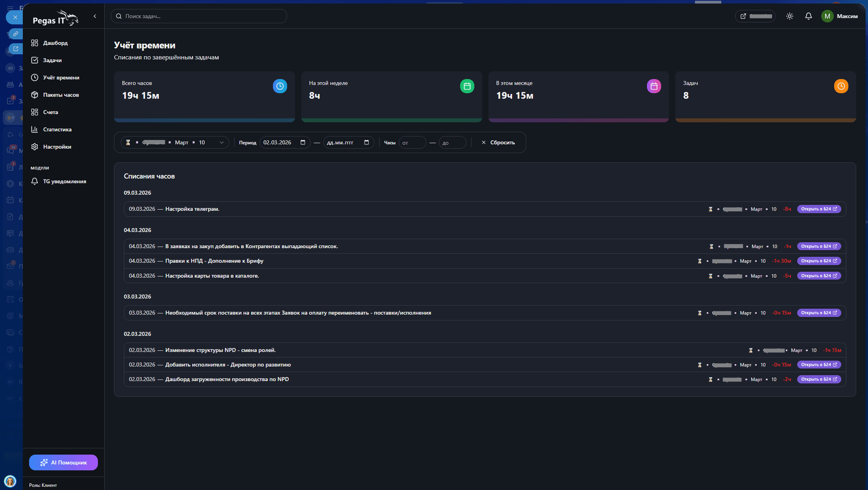
Task: Focus the Поиск задач search box
Action: pos(199,16)
